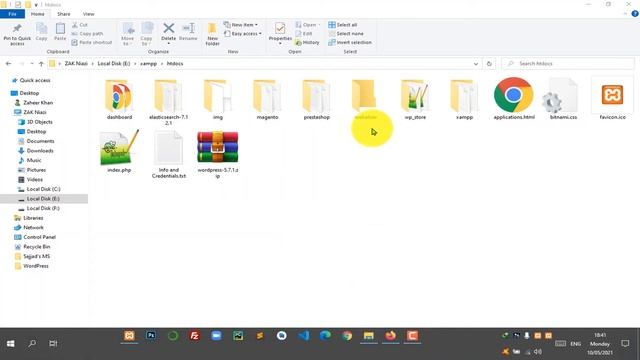Click Cut in the Clipboard group
The width and height of the screenshot is (640, 360).
click(80, 25)
